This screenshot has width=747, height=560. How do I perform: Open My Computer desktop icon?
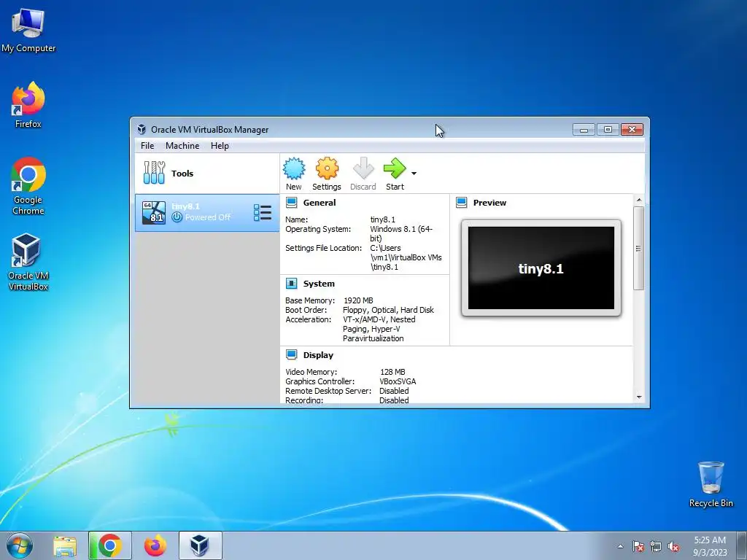pos(28,30)
